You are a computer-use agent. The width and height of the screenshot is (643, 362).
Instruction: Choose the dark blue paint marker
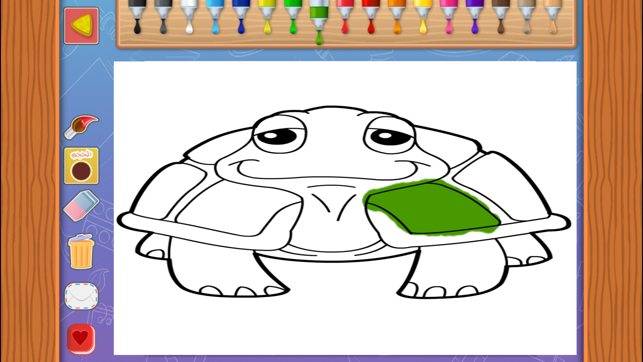241,16
